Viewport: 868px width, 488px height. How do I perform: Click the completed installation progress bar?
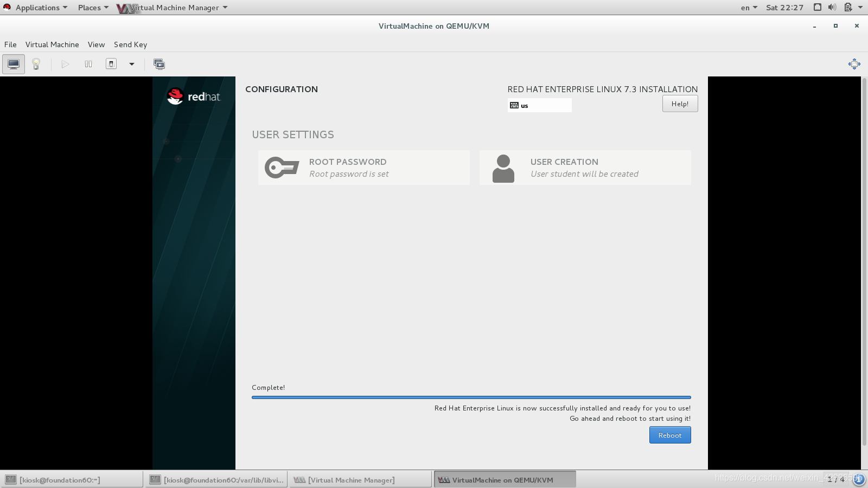coord(471,397)
